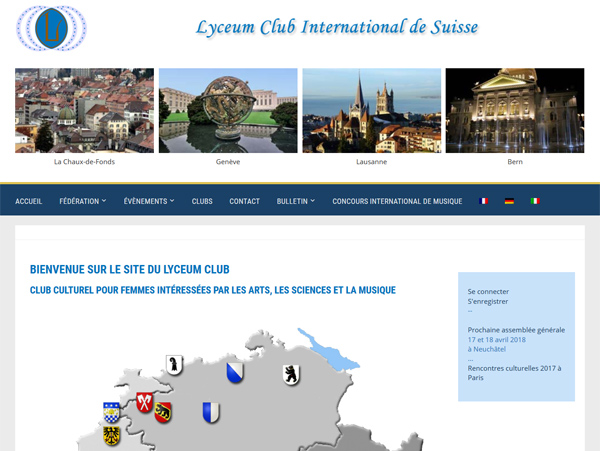The image size is (600, 451).
Task: Switch site language via French flag
Action: (483, 201)
